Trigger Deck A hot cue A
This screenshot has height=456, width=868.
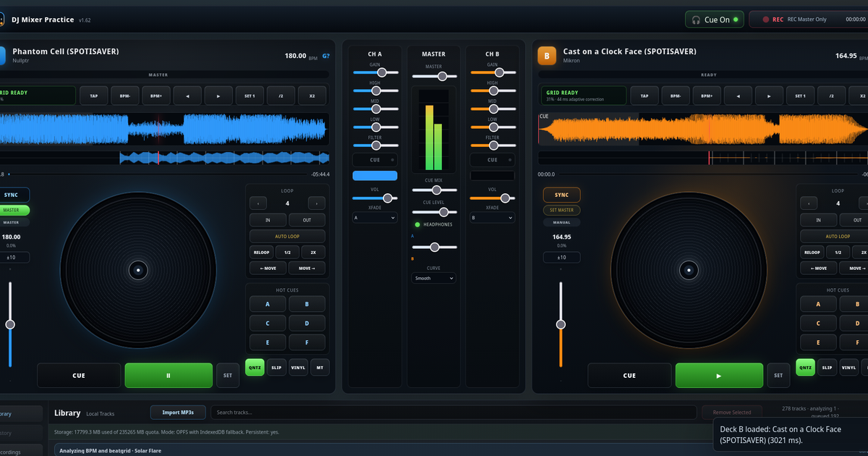pyautogui.click(x=268, y=305)
